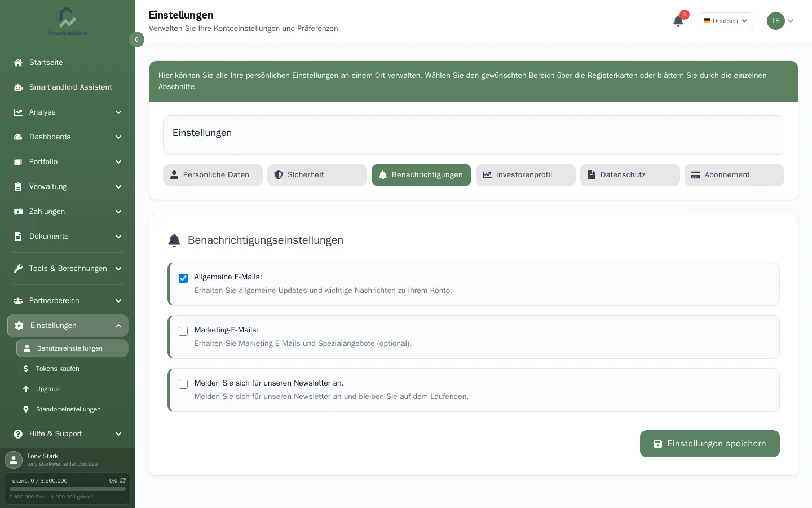Viewport: 812px width, 508px height.
Task: Click the Dokumente file icon
Action: (18, 237)
